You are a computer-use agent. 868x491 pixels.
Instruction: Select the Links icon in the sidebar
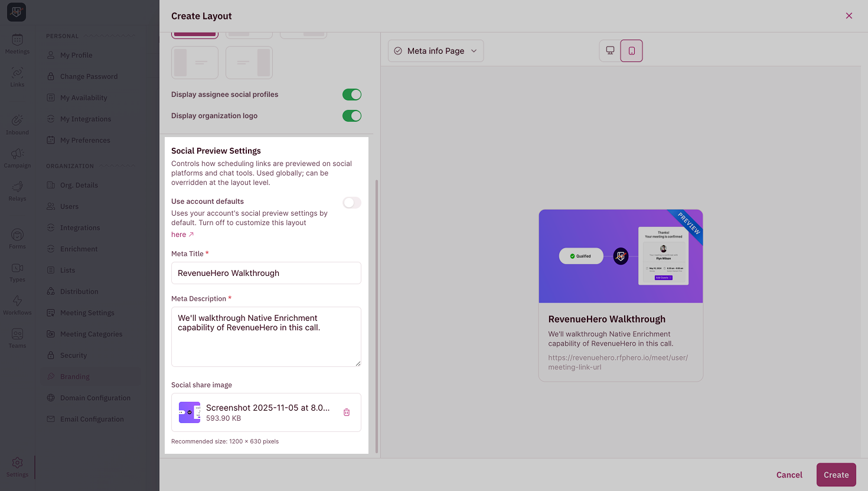pyautogui.click(x=17, y=76)
